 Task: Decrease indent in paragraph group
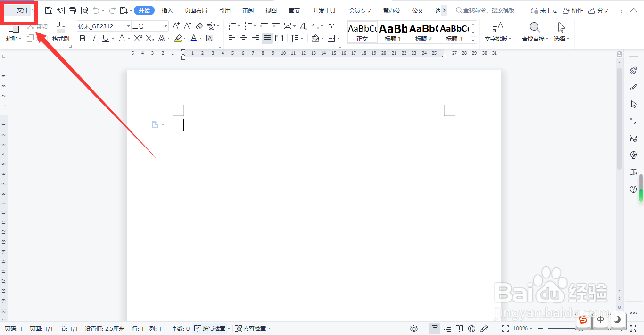point(264,26)
